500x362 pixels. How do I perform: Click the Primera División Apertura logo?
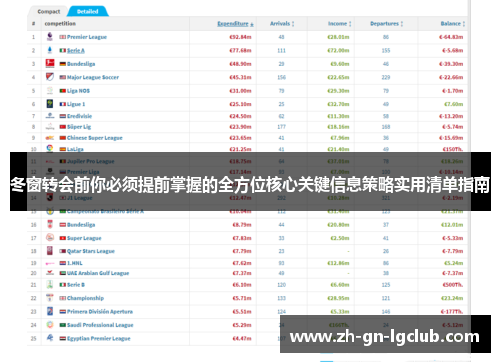(x=50, y=311)
